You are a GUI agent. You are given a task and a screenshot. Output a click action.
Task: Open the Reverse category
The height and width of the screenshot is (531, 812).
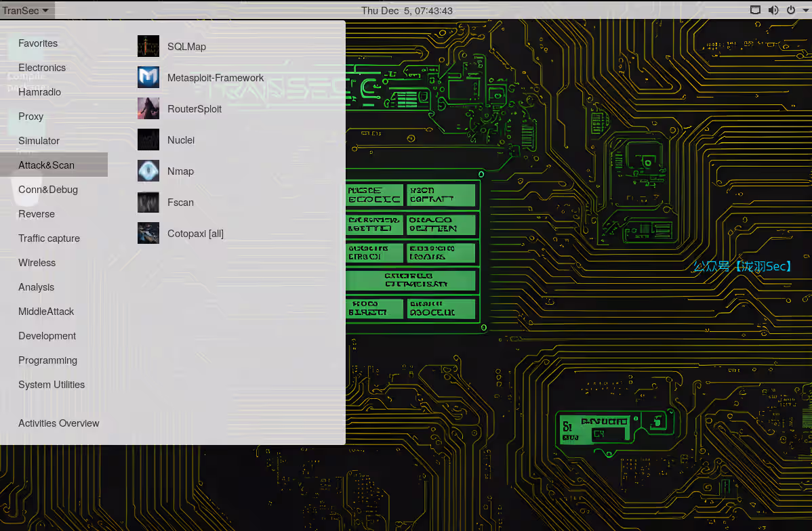pyautogui.click(x=37, y=214)
